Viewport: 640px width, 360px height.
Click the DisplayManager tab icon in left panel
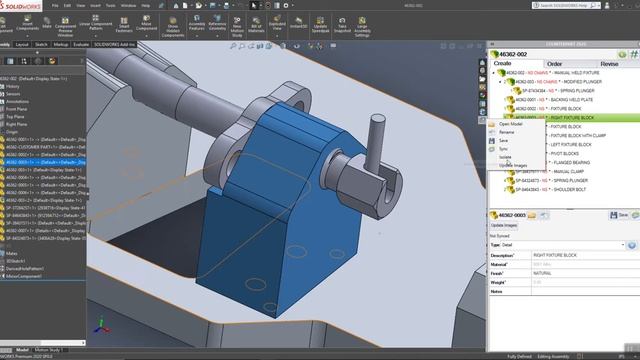(52, 61)
